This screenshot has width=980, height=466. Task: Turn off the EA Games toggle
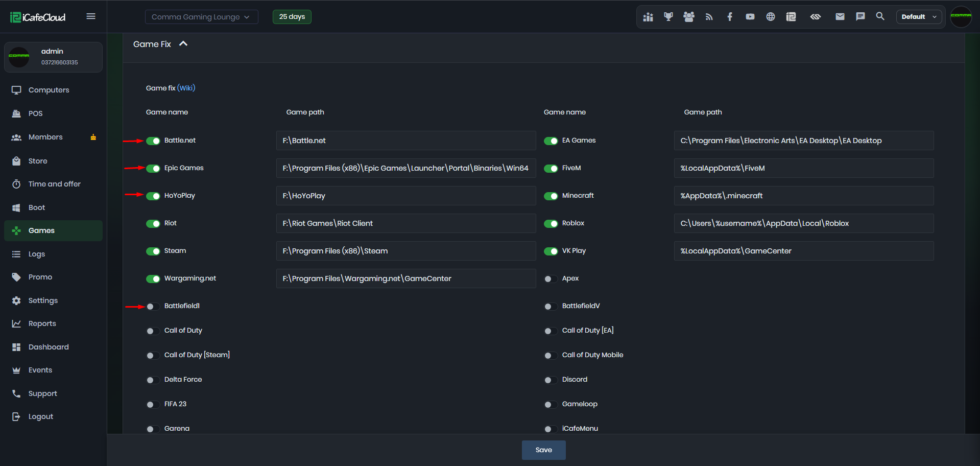(x=551, y=141)
